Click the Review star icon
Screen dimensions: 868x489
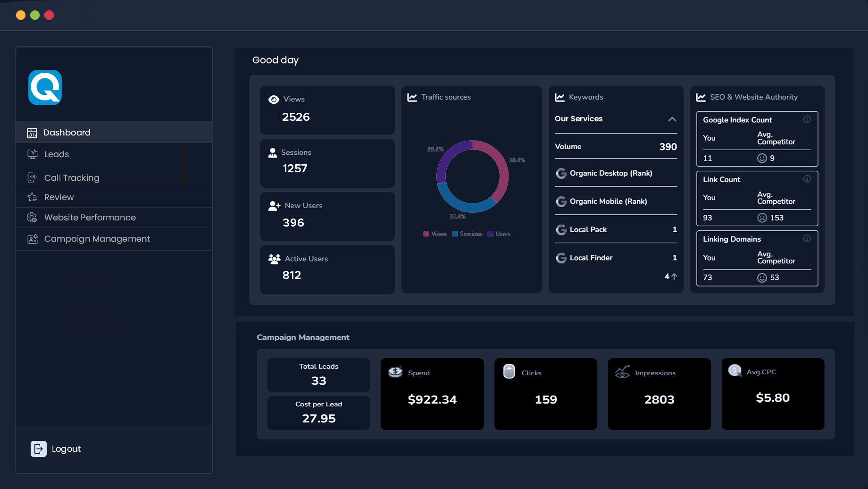pos(32,197)
